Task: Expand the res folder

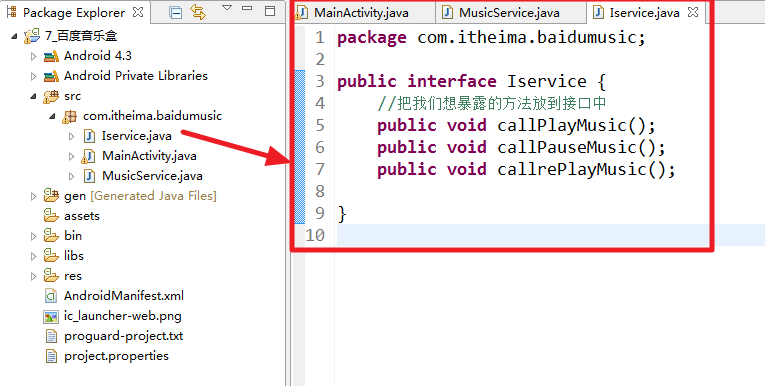Action: click(x=33, y=276)
